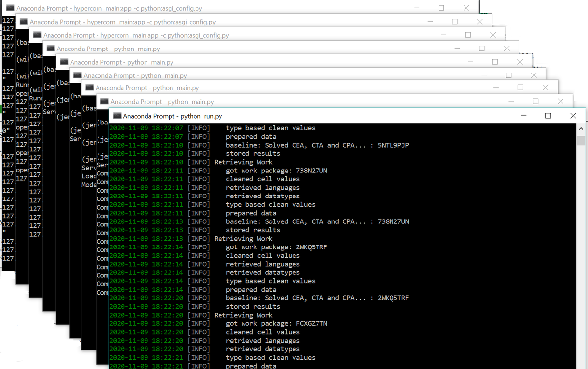The width and height of the screenshot is (588, 369).
Task: Click 'type based clean values' at 18:22:11
Action: point(270,204)
